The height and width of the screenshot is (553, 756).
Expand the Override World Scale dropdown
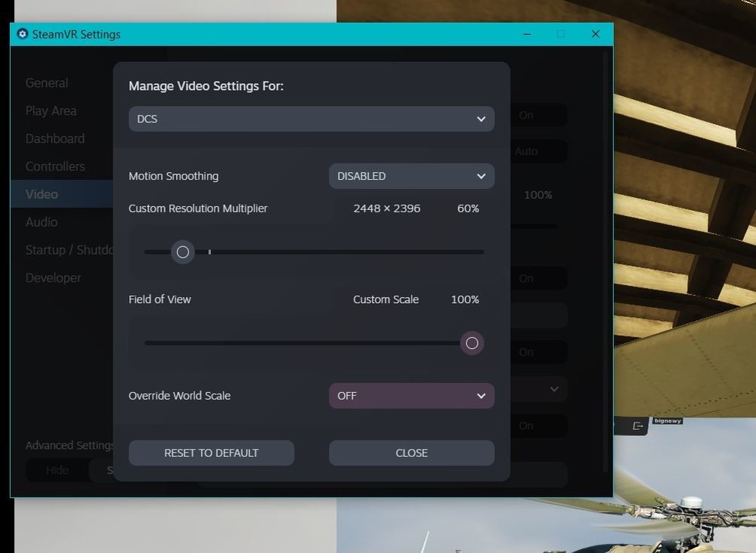[x=411, y=395]
